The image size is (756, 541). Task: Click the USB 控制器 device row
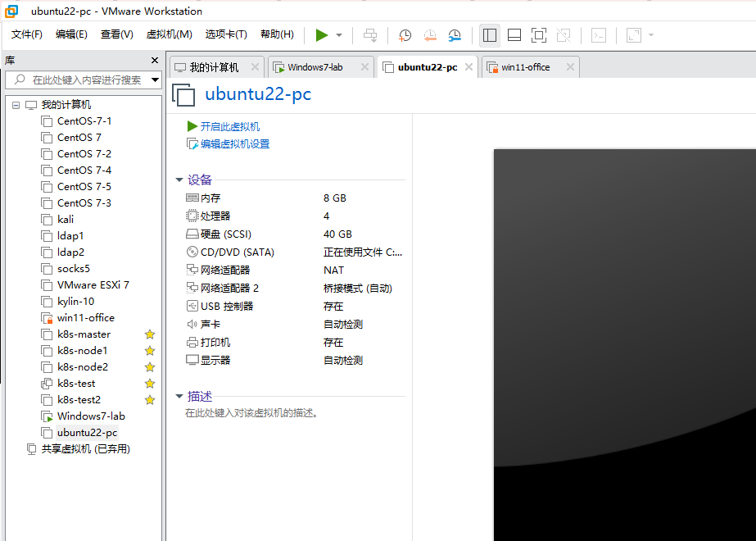(295, 306)
